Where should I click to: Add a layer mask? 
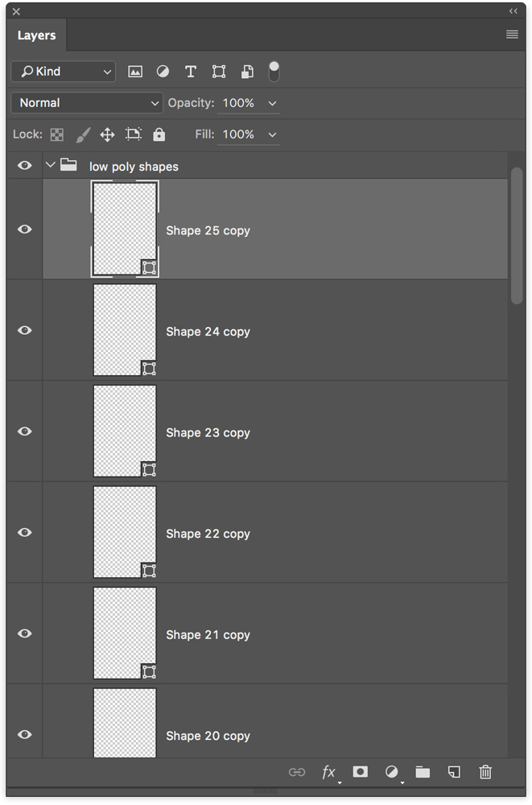coord(361,772)
